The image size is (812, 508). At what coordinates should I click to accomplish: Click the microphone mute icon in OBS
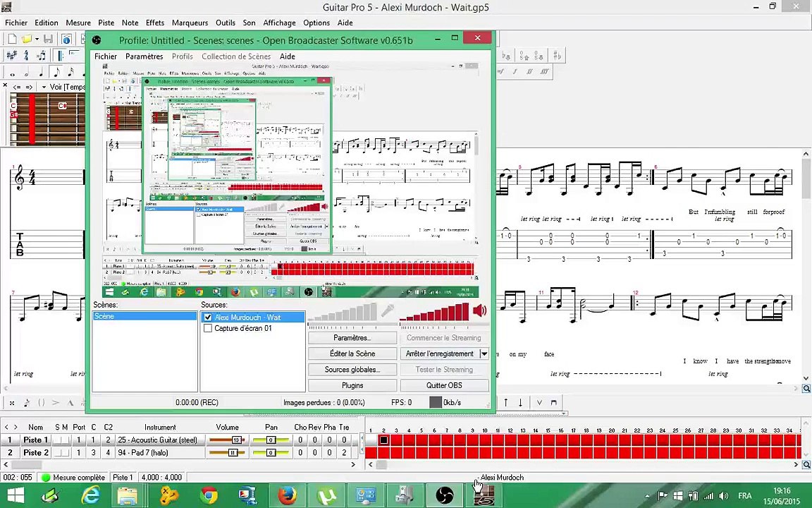[x=388, y=310]
